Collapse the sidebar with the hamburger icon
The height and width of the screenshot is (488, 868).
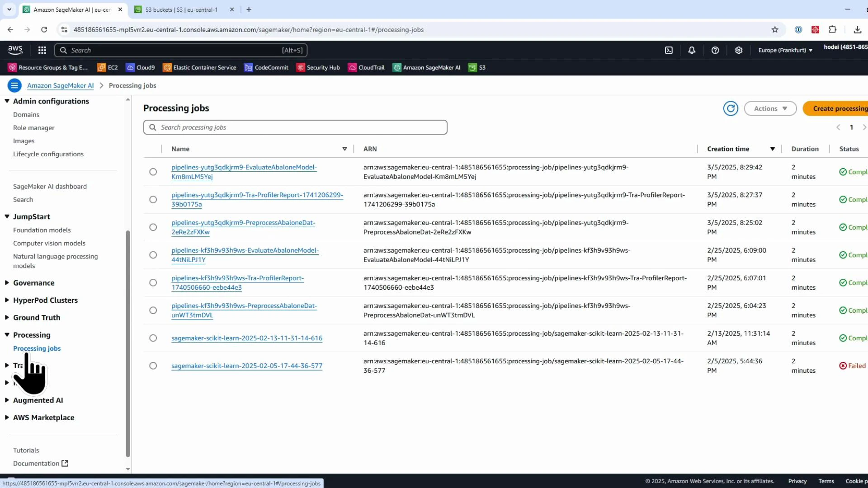pos(14,85)
